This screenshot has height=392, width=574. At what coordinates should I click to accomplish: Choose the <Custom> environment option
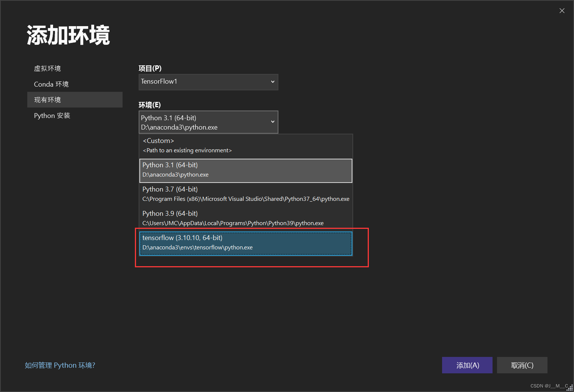click(246, 146)
